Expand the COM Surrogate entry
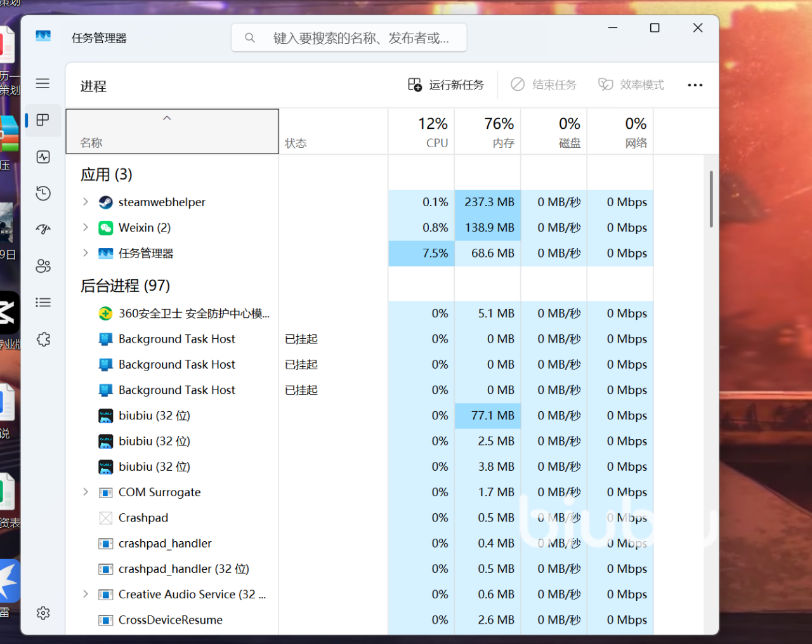 [x=86, y=492]
